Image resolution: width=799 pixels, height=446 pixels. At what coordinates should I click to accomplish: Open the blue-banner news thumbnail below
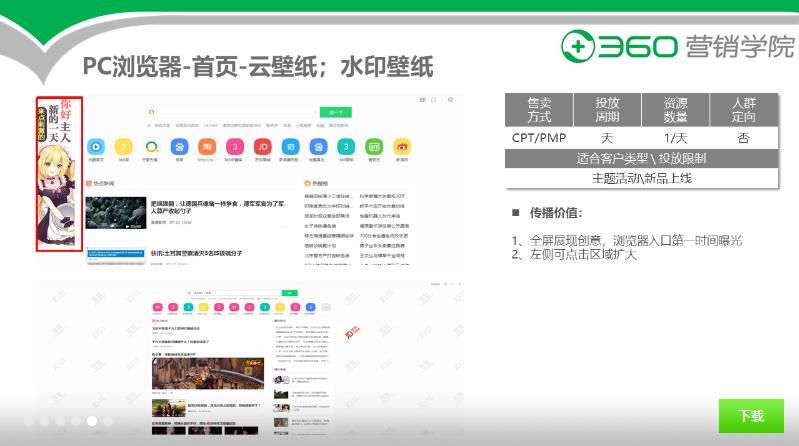tap(116, 255)
